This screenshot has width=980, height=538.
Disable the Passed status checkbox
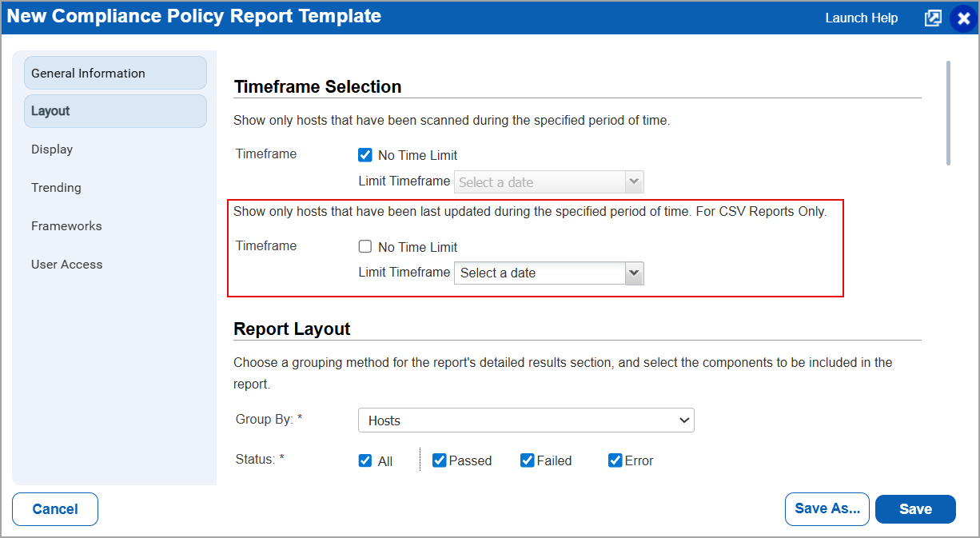click(439, 460)
